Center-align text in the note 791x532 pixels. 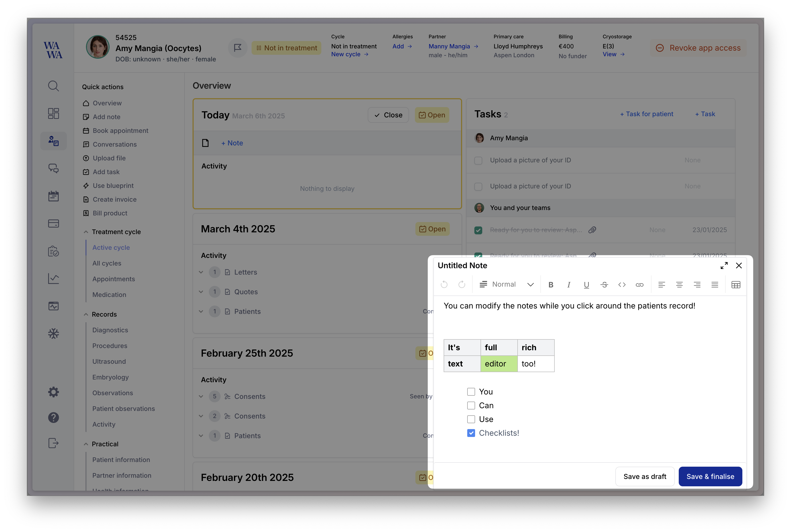pos(679,285)
